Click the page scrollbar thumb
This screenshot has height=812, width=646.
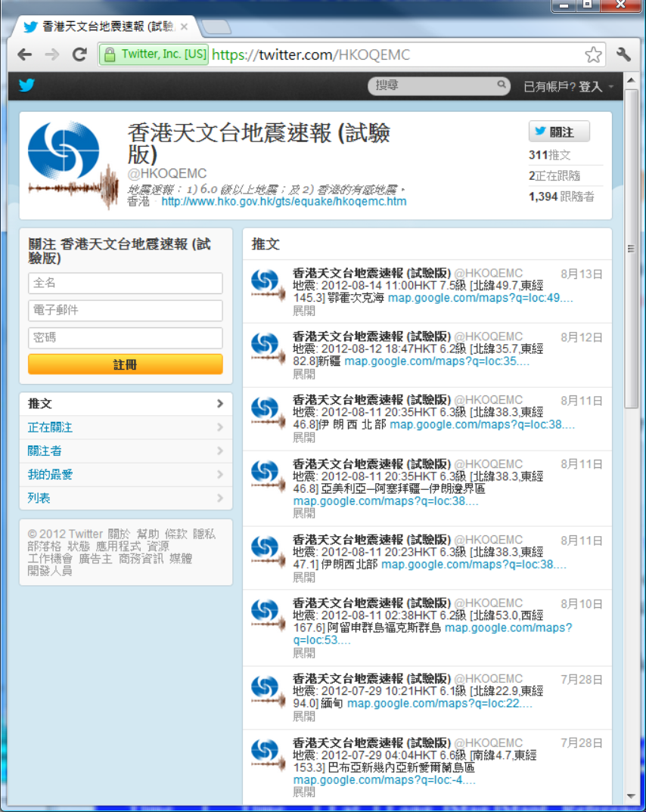pos(631,249)
